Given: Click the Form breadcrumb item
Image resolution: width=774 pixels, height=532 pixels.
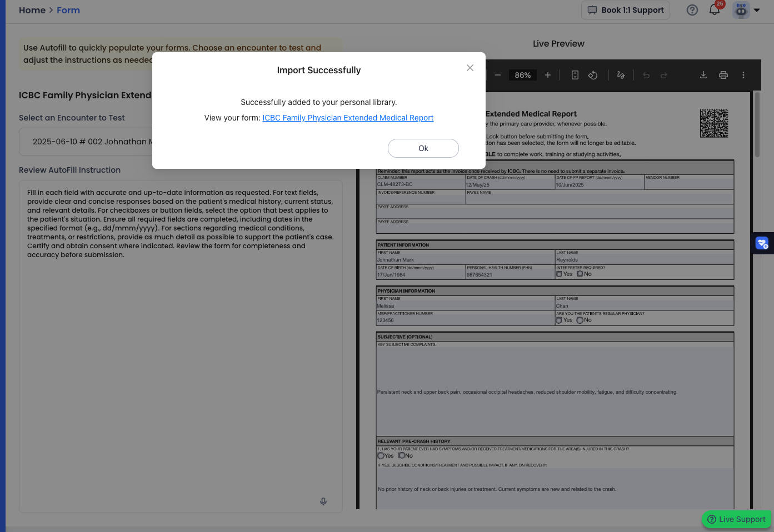Looking at the screenshot, I should pyautogui.click(x=68, y=10).
